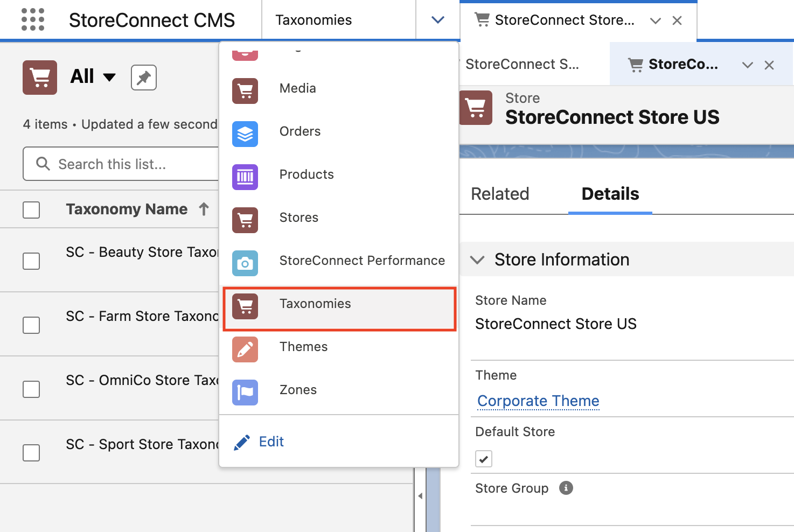
Task: Switch to the Related tab
Action: click(x=500, y=194)
